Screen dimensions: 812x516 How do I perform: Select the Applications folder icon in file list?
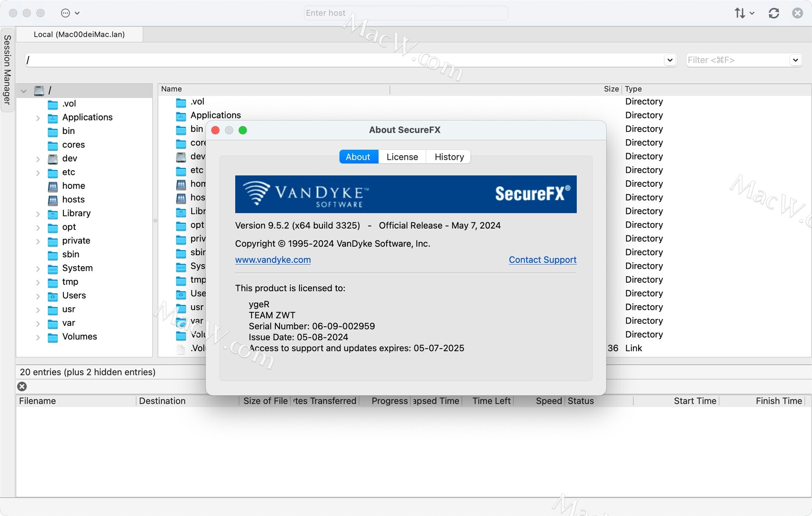[x=181, y=116]
